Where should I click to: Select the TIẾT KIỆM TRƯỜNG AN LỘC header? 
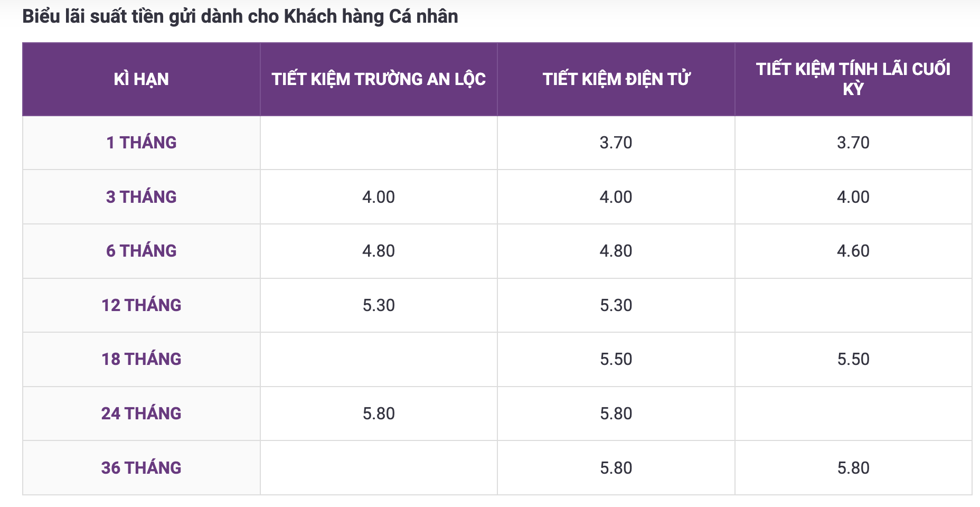coord(379,79)
